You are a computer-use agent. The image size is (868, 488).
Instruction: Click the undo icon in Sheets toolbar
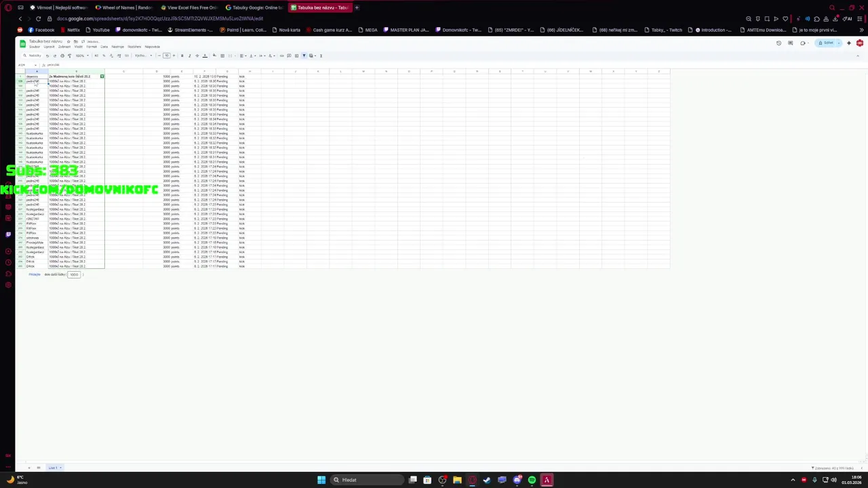(x=47, y=56)
